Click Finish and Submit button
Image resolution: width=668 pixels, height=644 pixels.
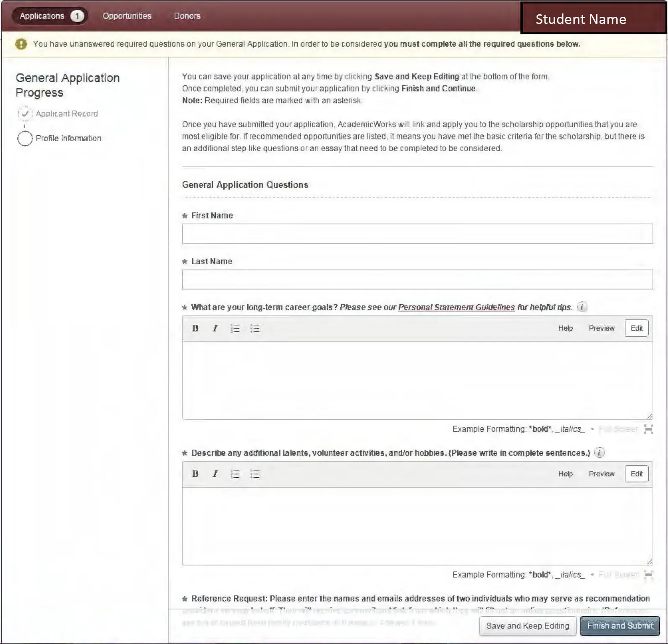point(620,626)
